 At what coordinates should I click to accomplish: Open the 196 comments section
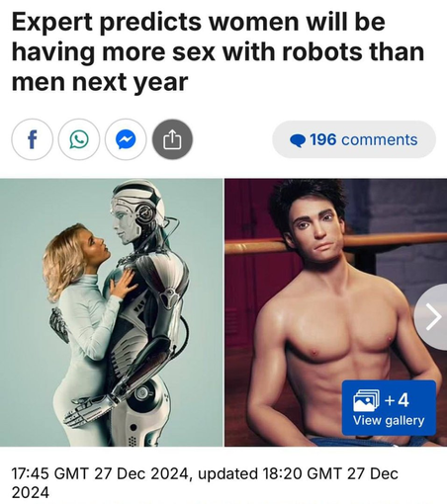(354, 139)
